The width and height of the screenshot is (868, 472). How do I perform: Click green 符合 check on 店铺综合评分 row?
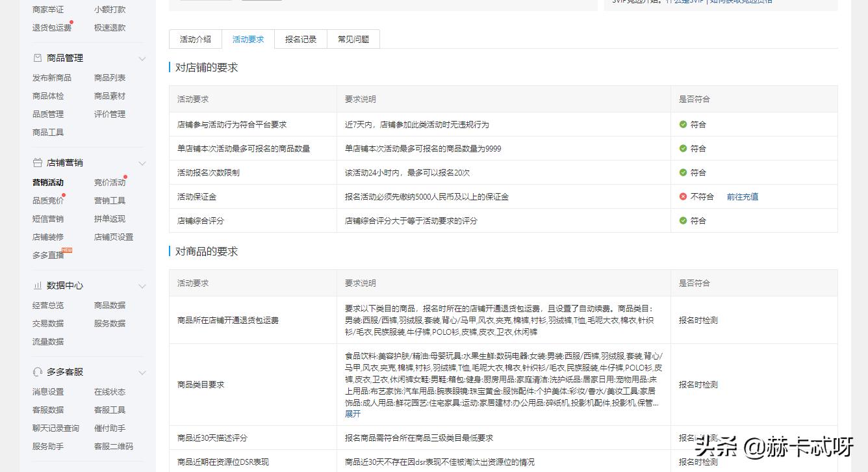point(683,220)
